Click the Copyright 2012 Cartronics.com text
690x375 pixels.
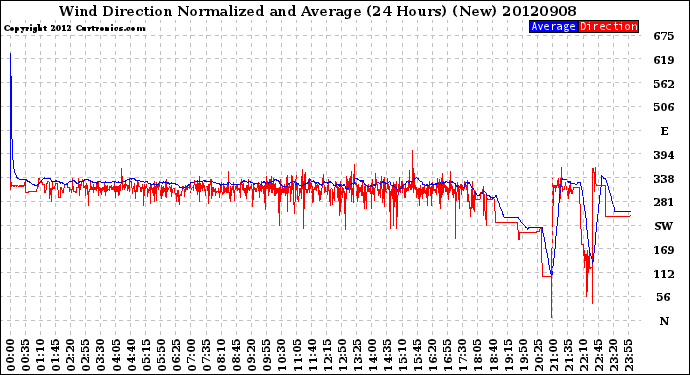[x=75, y=28]
